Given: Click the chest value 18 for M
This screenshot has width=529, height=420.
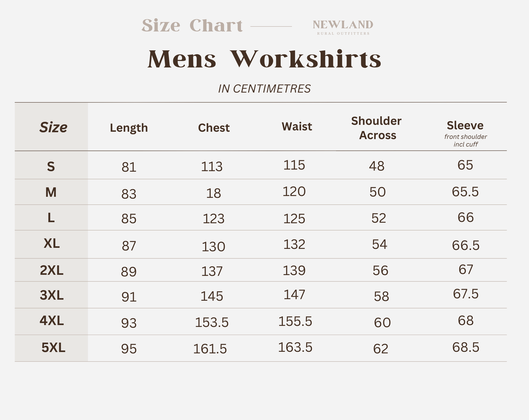Looking at the screenshot, I should pyautogui.click(x=213, y=193).
